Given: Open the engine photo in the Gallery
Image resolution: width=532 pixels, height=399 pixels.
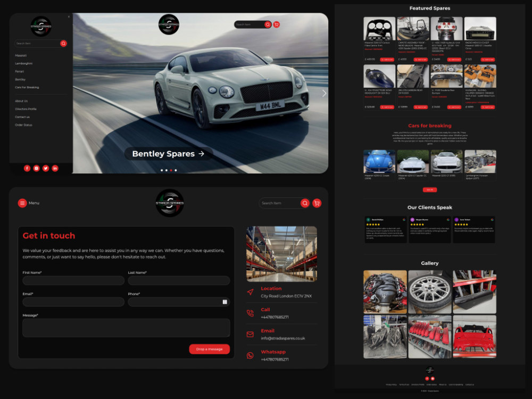Looking at the screenshot, I should click(385, 292).
